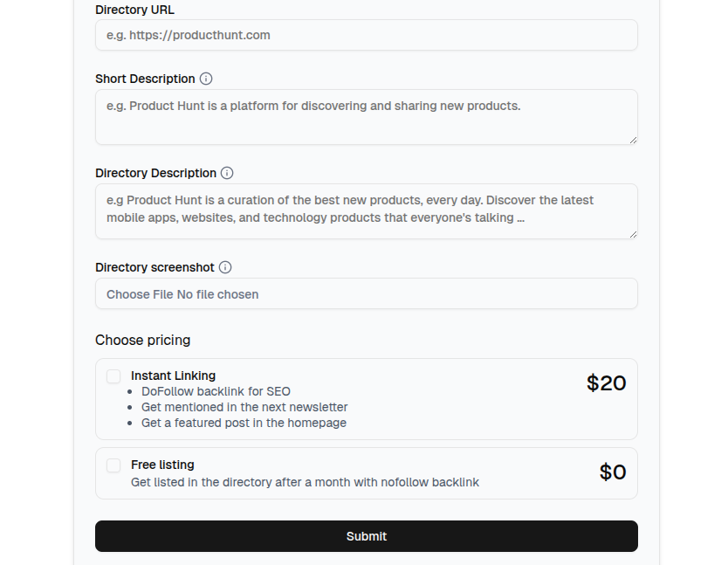Click the Directory URL label
This screenshot has height=565, width=728.
coord(134,10)
